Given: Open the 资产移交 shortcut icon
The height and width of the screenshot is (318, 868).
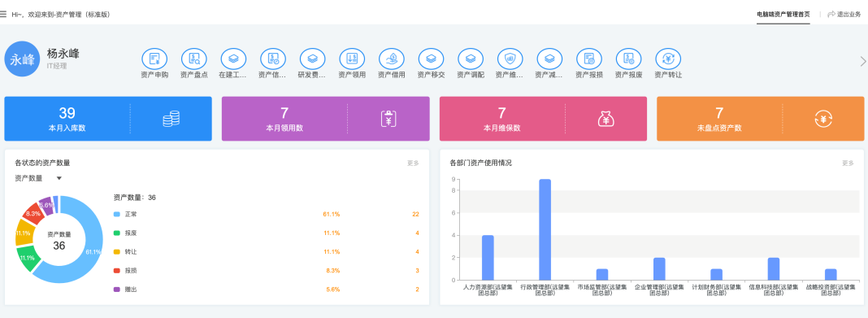Looking at the screenshot, I should coord(431,59).
